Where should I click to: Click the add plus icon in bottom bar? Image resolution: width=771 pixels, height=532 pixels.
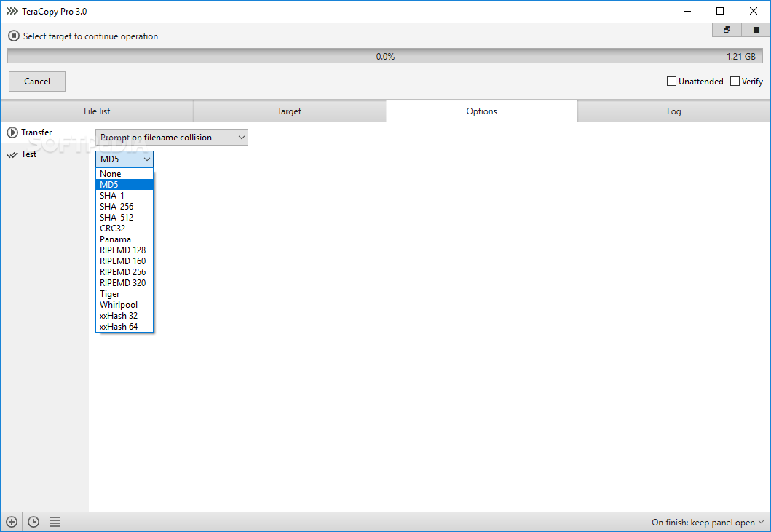(12, 522)
